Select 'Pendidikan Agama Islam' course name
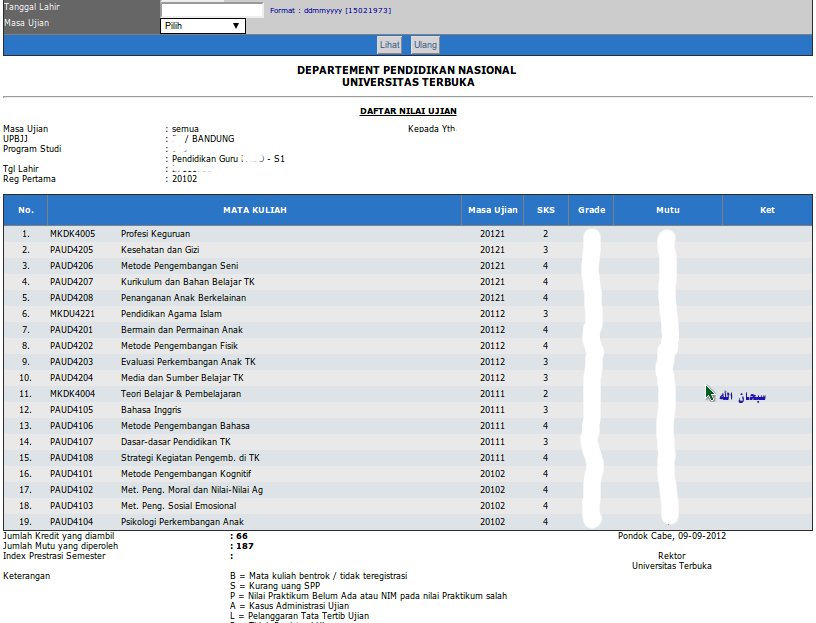This screenshot has height=623, width=816. point(171,314)
